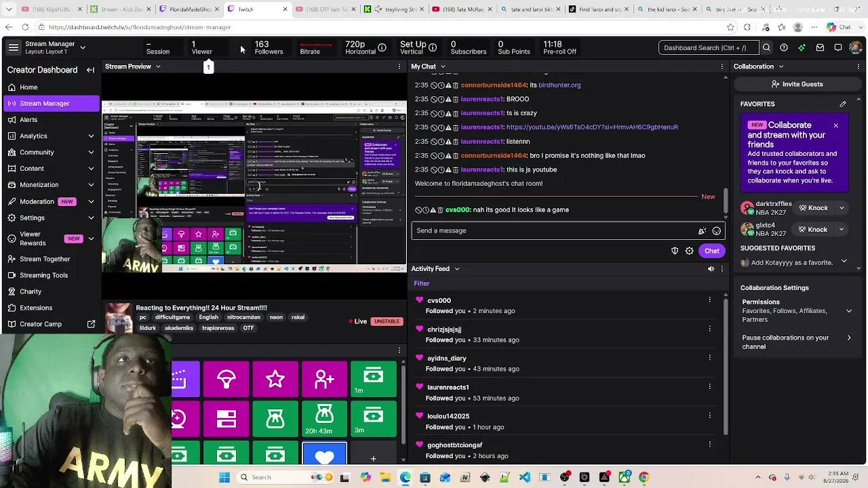
Task: Open chat settings gear icon
Action: pos(689,251)
